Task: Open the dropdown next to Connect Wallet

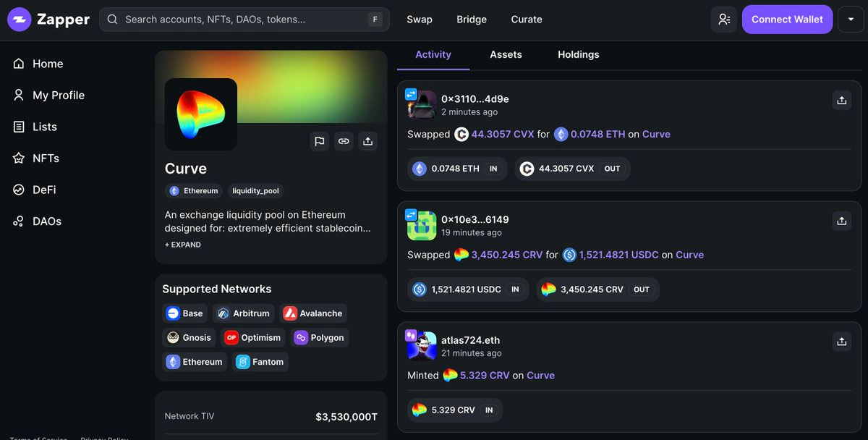Action: coord(851,20)
